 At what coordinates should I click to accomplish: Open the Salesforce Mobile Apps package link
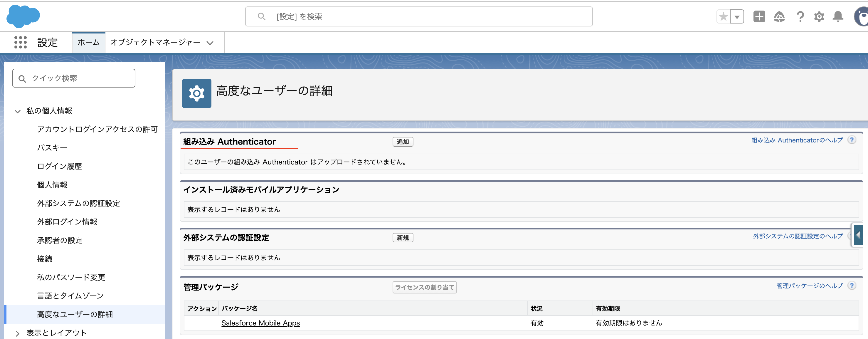260,323
